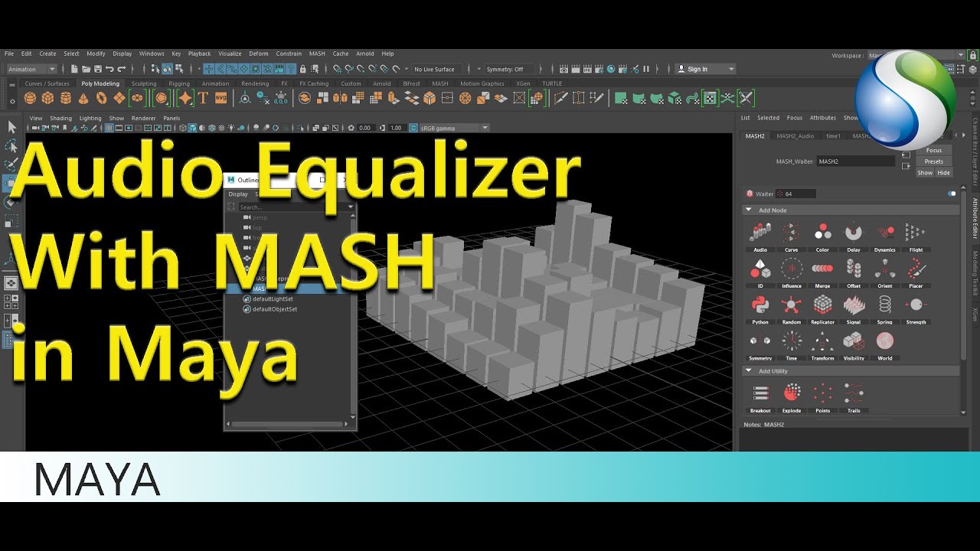The height and width of the screenshot is (551, 980).
Task: Click the Show button in Attribute Editor
Action: click(x=925, y=173)
